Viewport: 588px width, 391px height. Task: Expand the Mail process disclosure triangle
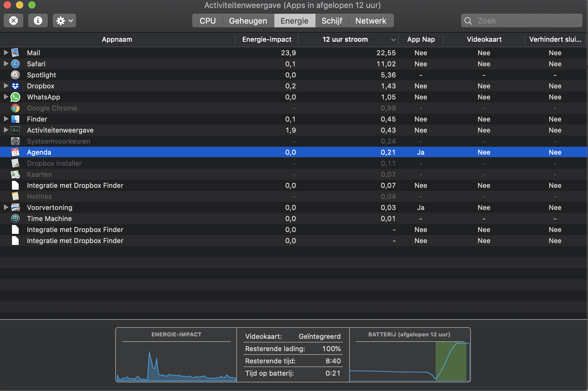[6, 53]
